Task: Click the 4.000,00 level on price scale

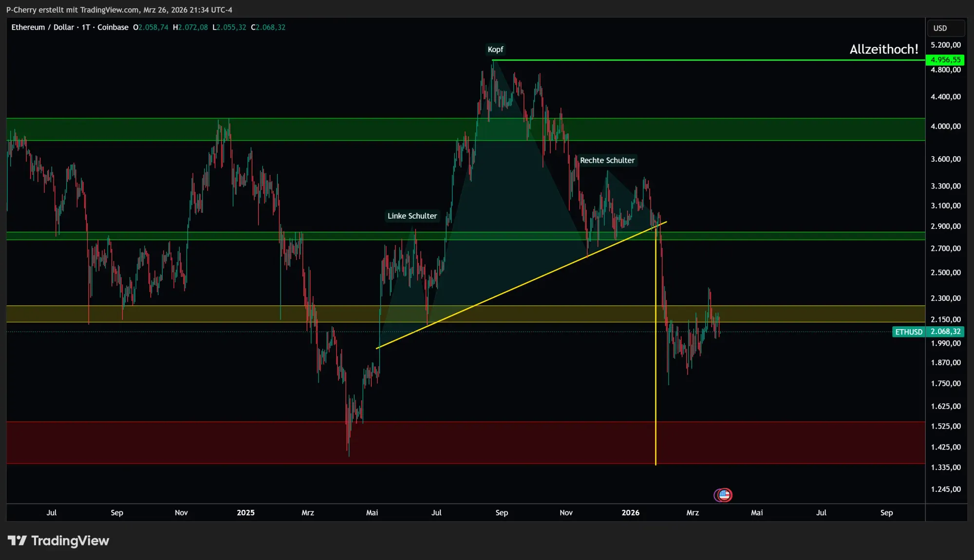Action: [x=945, y=126]
